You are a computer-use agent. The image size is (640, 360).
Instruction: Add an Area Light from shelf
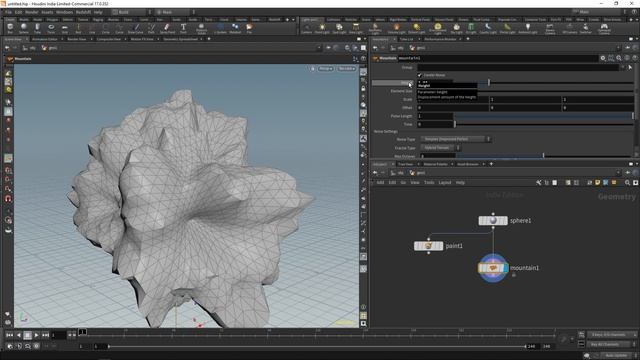click(x=356, y=29)
